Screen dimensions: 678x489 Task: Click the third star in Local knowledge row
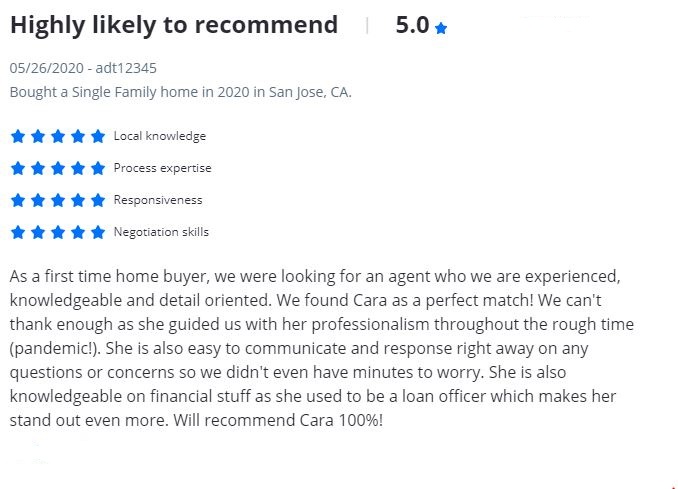57,136
